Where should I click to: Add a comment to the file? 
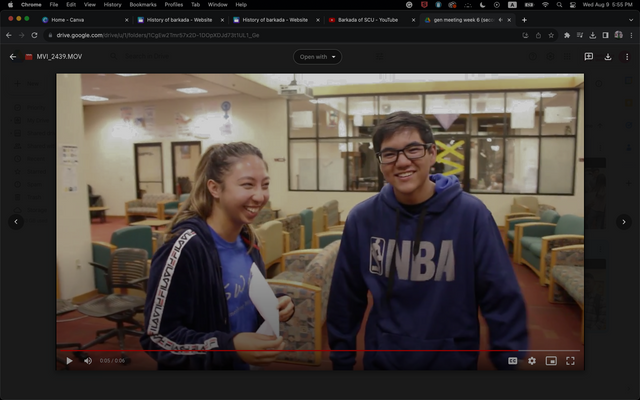pyautogui.click(x=588, y=57)
